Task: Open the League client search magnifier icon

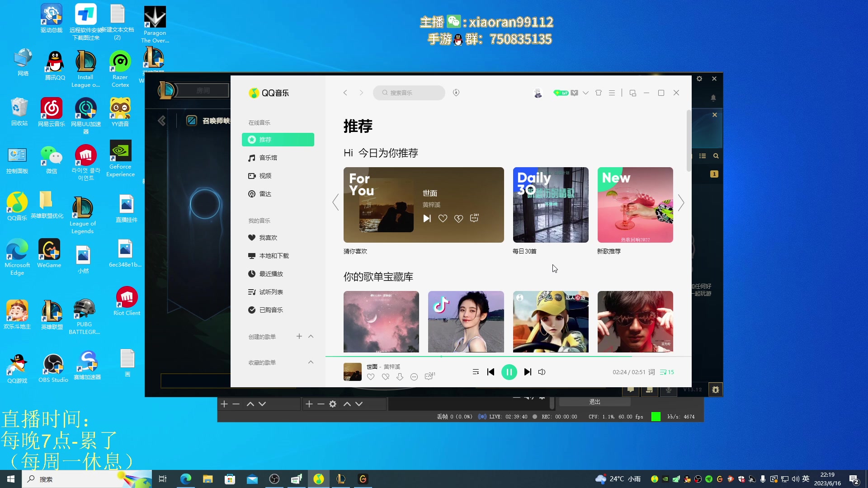Action: pos(716,156)
